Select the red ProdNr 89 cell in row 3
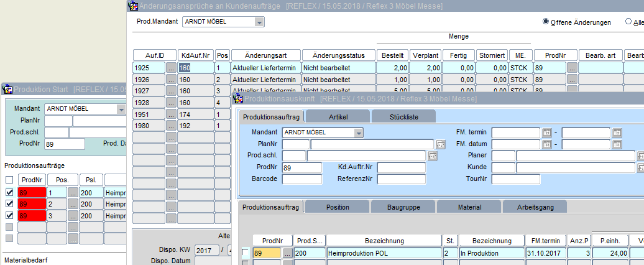 click(x=31, y=215)
